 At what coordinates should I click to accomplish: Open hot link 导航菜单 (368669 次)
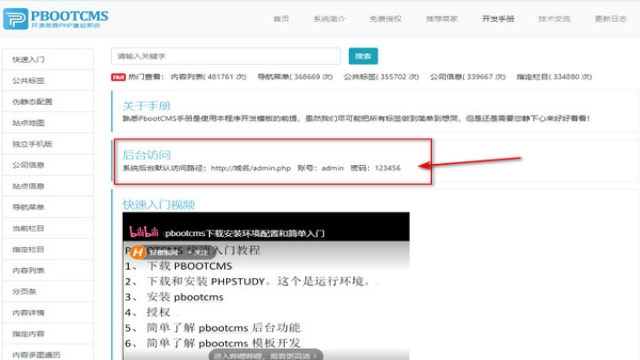click(x=295, y=77)
